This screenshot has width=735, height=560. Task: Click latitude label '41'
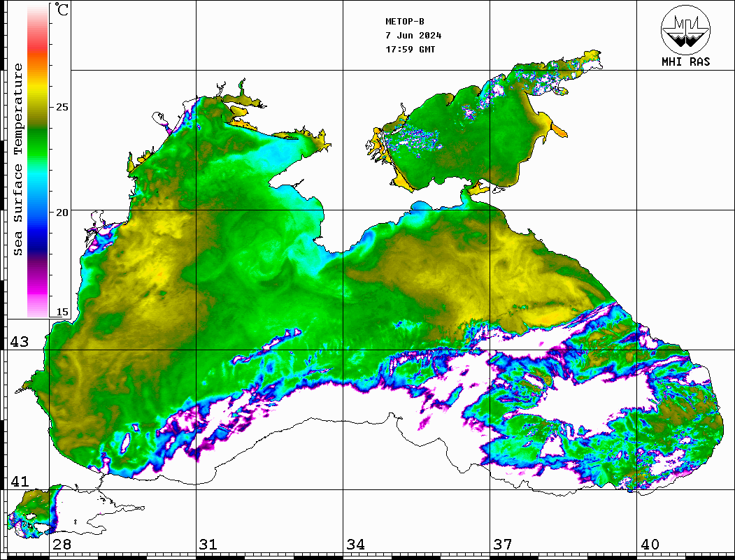[20, 481]
